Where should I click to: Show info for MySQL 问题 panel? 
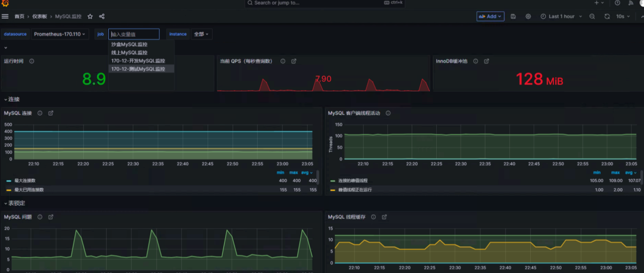coord(40,217)
